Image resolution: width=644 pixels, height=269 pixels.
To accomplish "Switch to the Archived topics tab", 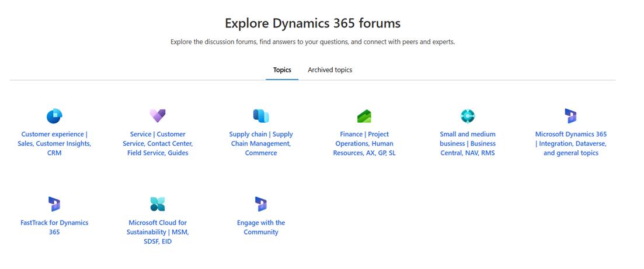I will pos(330,70).
